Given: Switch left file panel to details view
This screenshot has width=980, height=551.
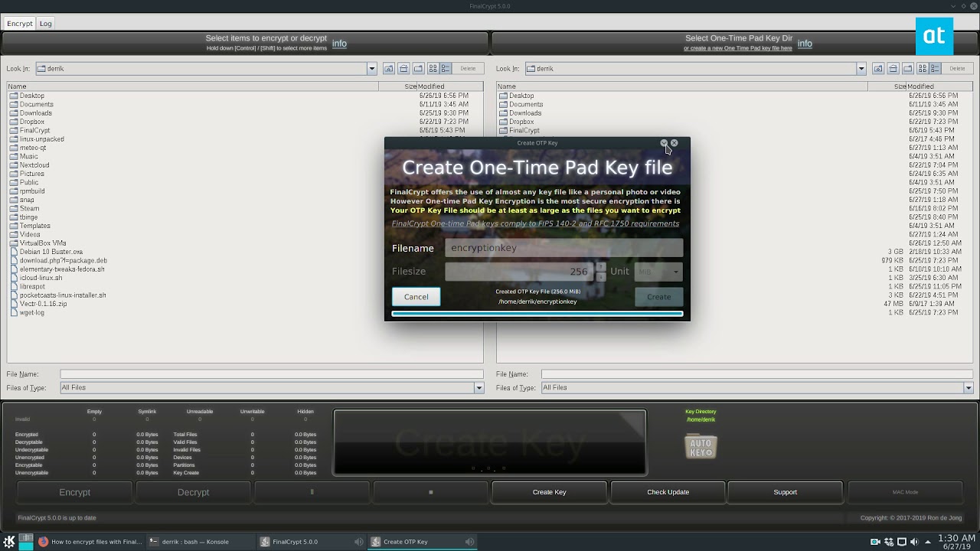Looking at the screenshot, I should tap(446, 68).
